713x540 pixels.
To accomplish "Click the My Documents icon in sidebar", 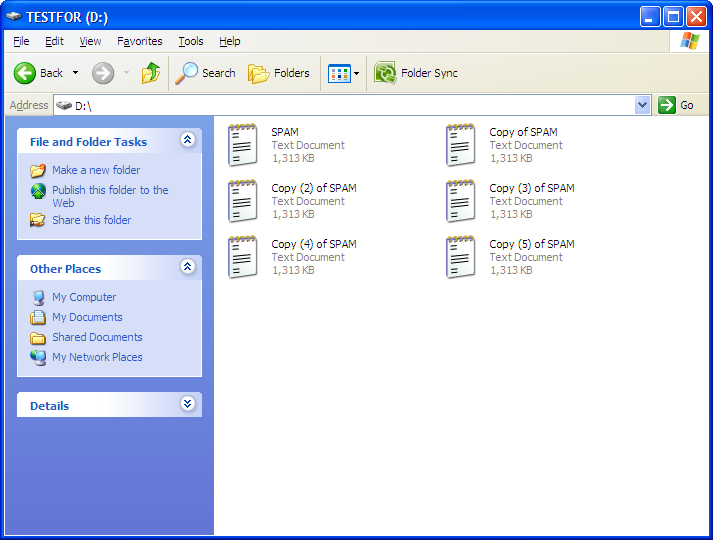I will coord(38,317).
